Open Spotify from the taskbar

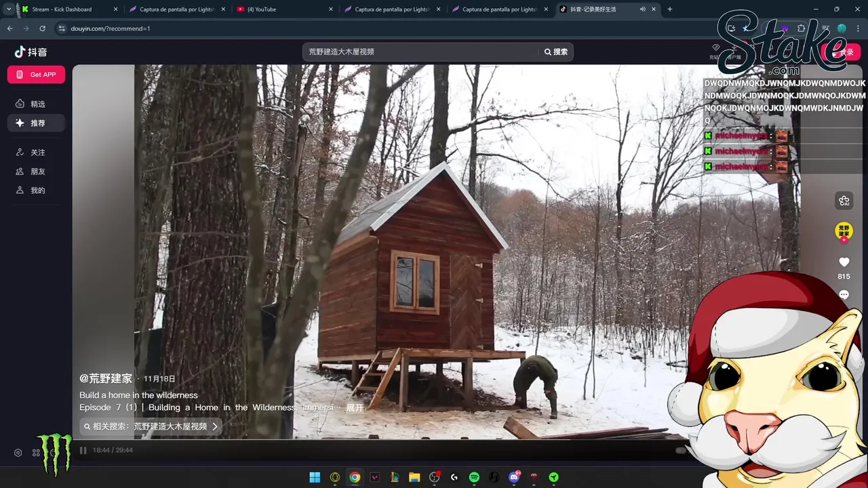(474, 477)
